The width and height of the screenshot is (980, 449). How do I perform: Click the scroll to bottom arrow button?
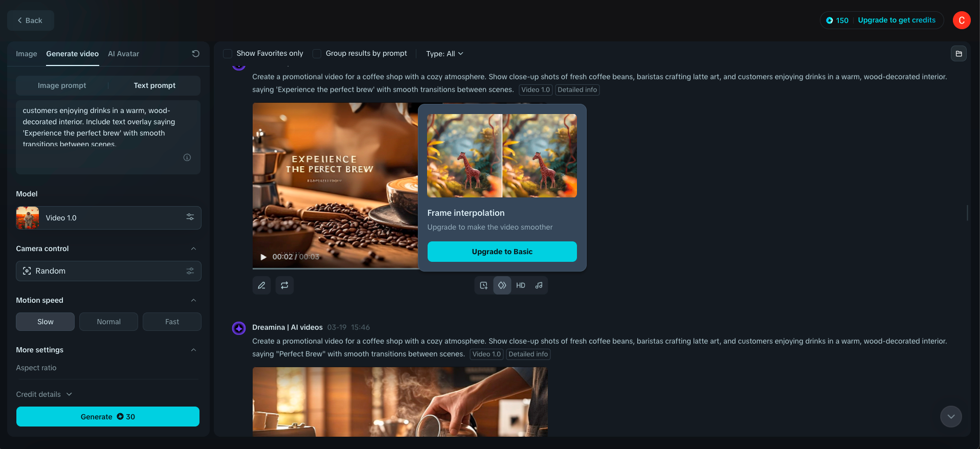pos(951,416)
